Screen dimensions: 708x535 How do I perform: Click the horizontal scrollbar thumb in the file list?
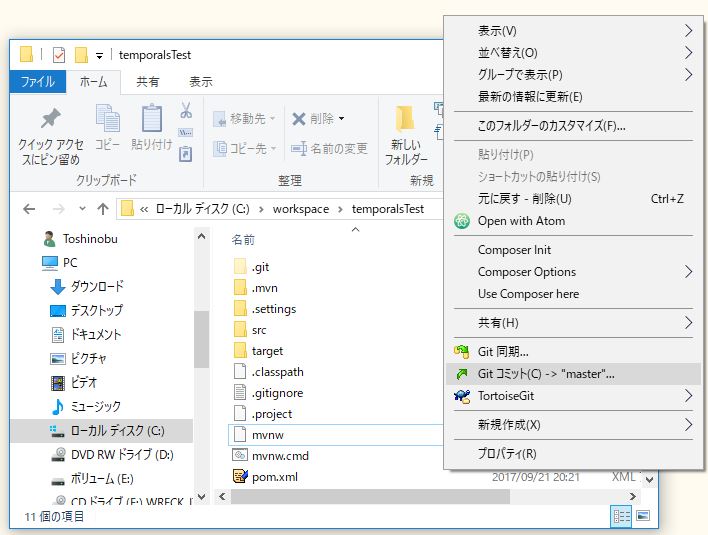coord(370,497)
